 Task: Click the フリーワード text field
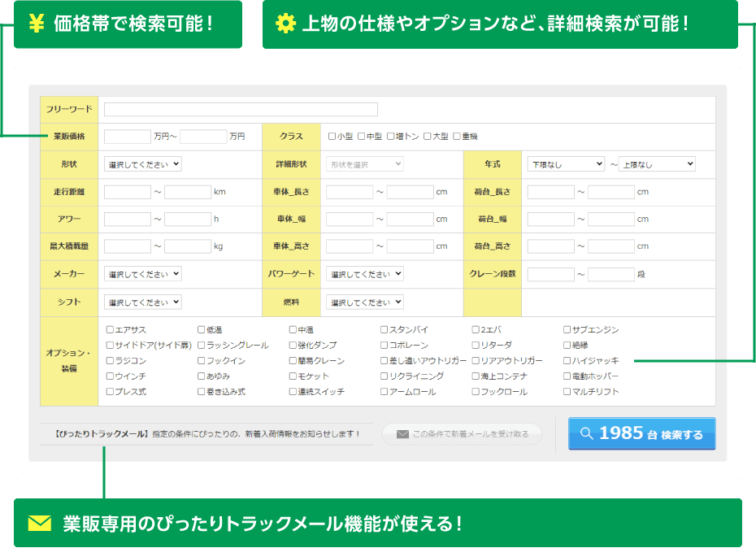241,110
